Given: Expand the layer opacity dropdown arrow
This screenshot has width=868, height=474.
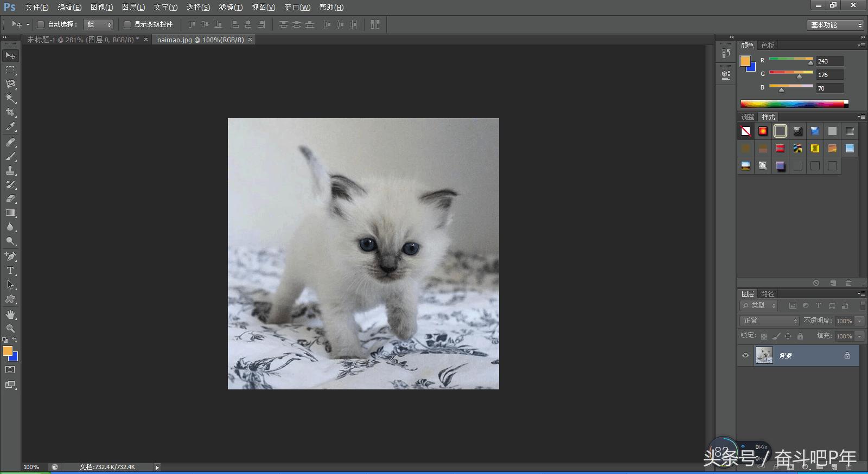Looking at the screenshot, I should click(x=859, y=321).
